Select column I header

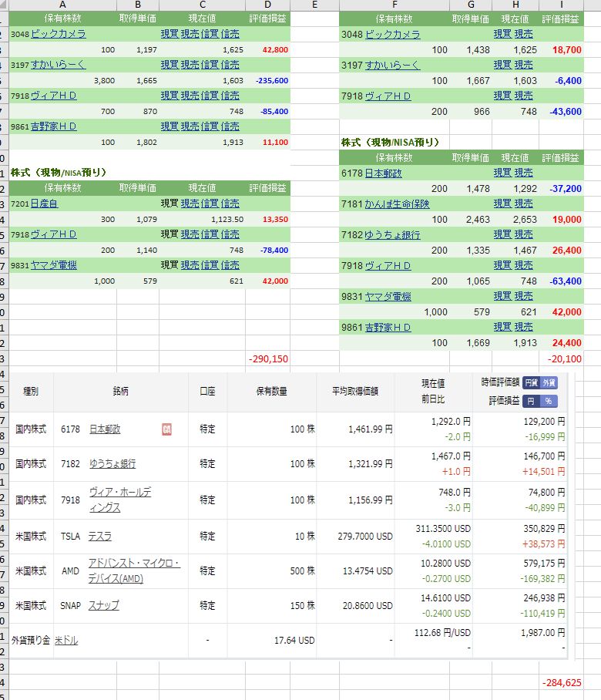pyautogui.click(x=561, y=5)
